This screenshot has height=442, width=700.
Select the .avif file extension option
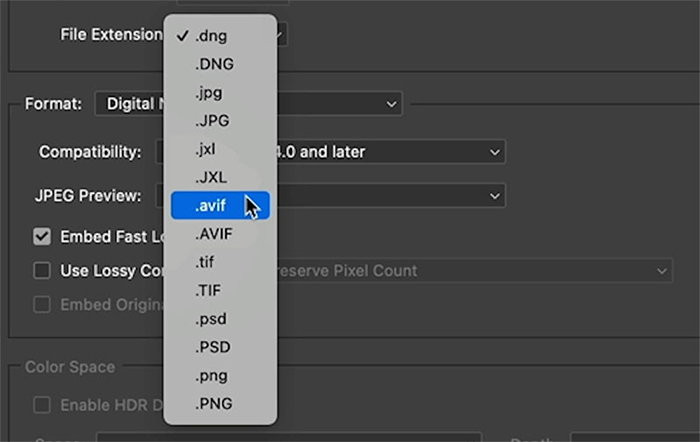[x=212, y=206]
